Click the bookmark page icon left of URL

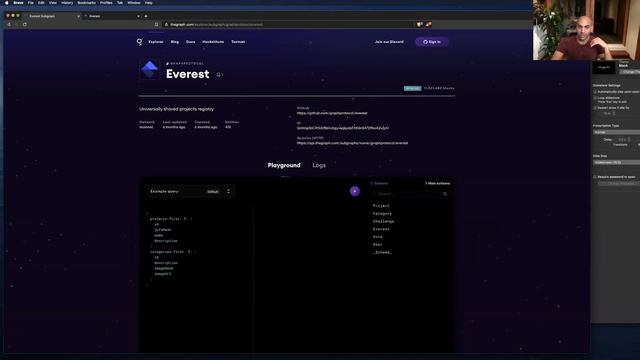click(x=156, y=24)
